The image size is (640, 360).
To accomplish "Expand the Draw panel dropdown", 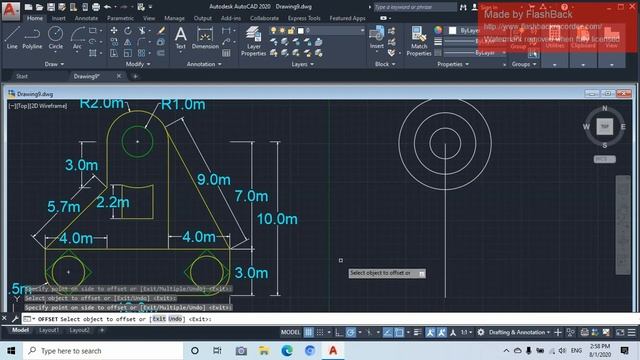I will (x=54, y=64).
